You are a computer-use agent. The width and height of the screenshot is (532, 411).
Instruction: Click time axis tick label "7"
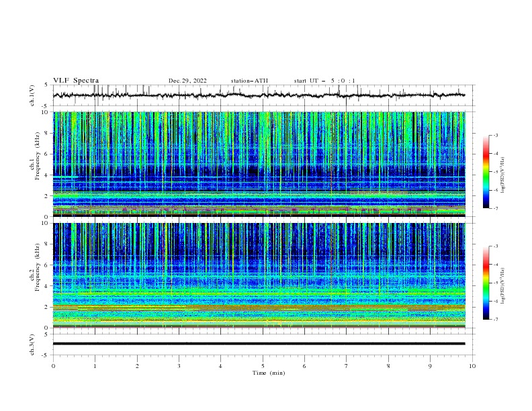pyautogui.click(x=347, y=366)
